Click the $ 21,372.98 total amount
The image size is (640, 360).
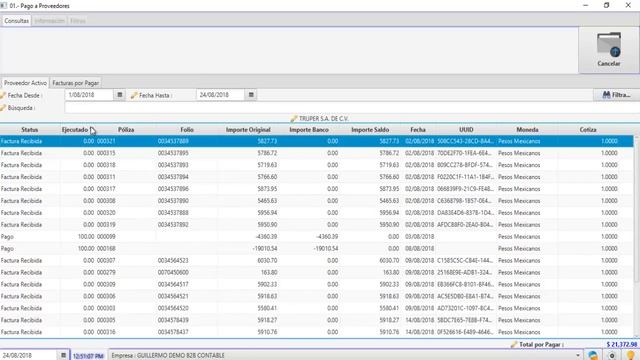pyautogui.click(x=621, y=344)
